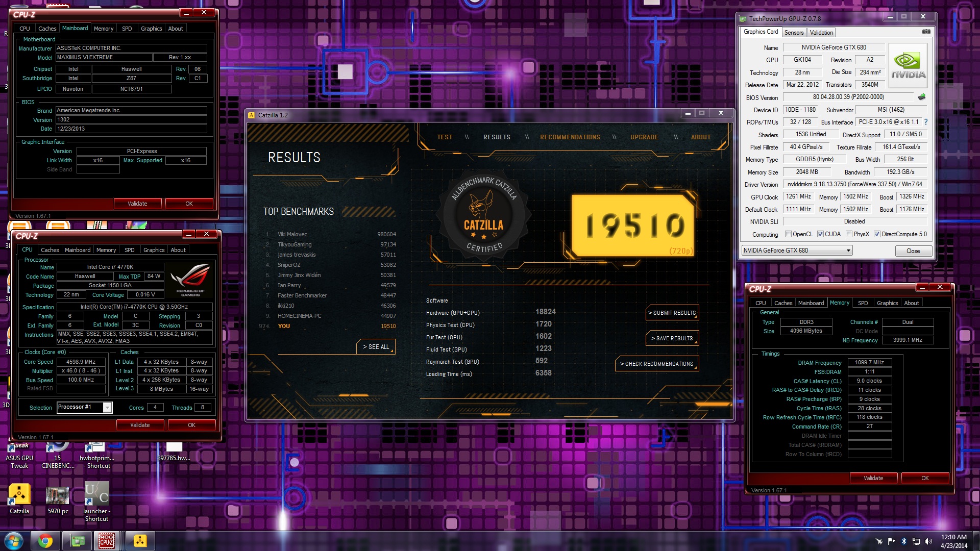This screenshot has height=551, width=980.
Task: Click the Physics Test (CPU) score 1720
Action: tap(543, 324)
